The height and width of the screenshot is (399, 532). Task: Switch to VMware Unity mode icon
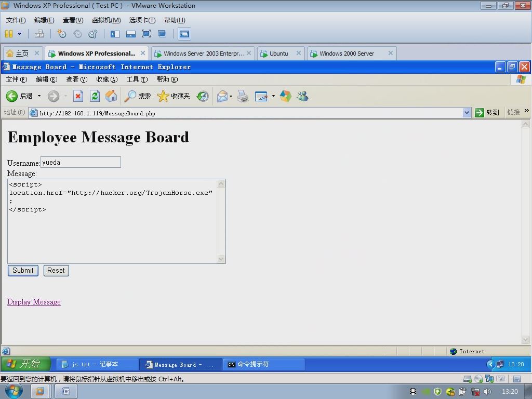[162, 34]
